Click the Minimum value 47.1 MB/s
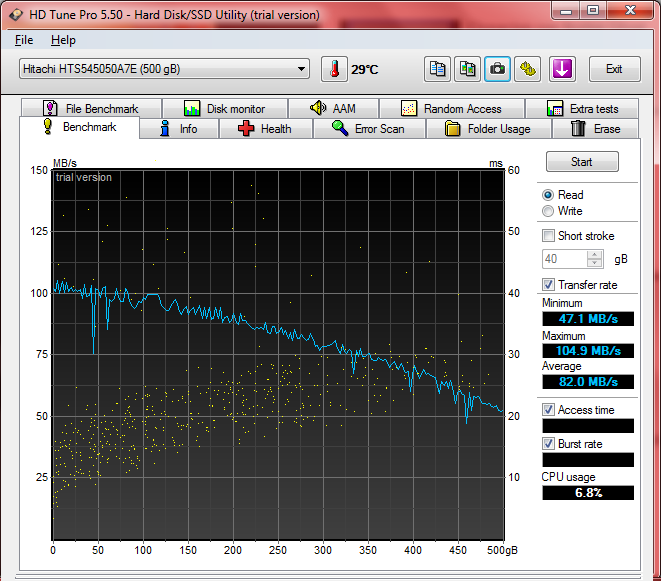Screen dimensions: 661x581 (x=588, y=319)
